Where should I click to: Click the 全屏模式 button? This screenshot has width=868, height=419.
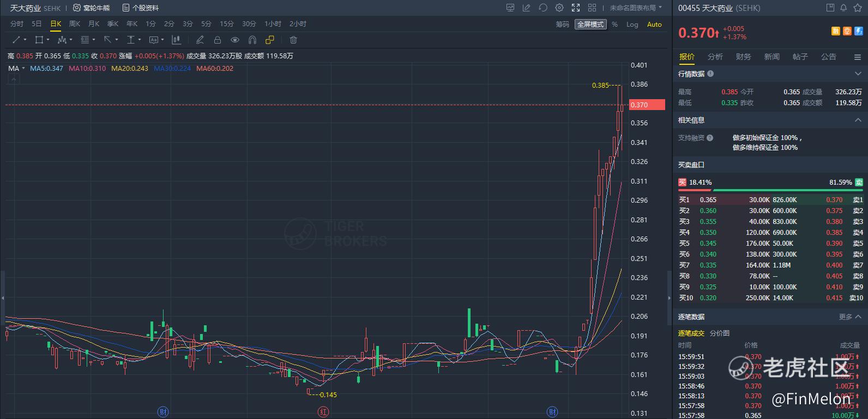pos(590,25)
